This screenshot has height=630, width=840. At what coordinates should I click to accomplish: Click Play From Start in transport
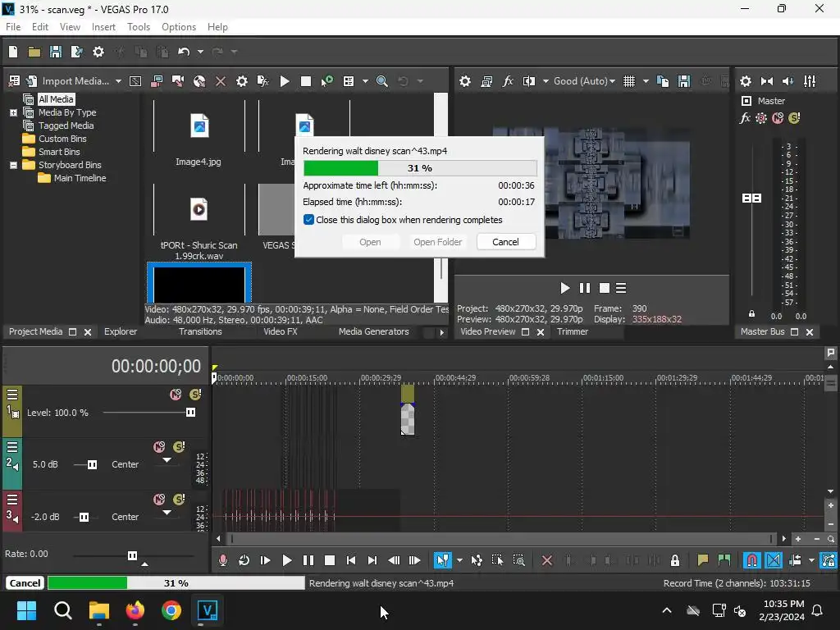pos(265,560)
